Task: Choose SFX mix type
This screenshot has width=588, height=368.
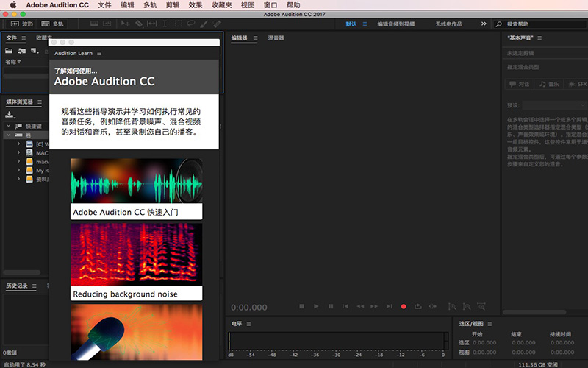Action: point(577,84)
